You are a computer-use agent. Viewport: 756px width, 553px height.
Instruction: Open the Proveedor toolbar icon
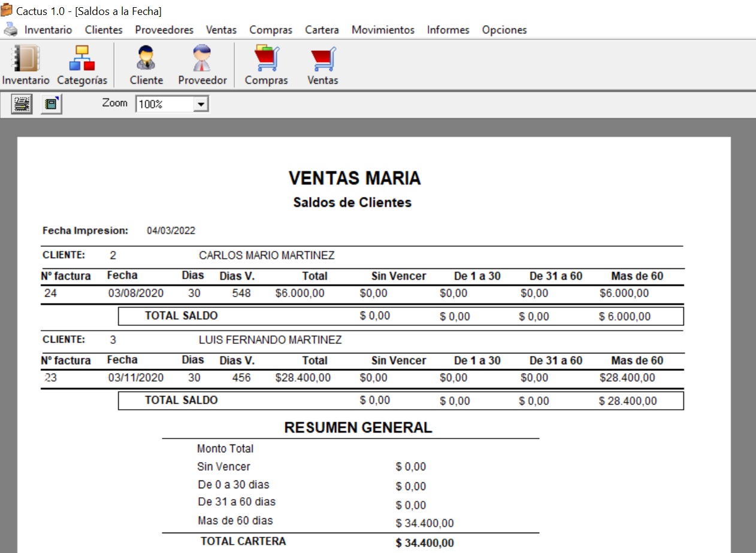[x=202, y=59]
